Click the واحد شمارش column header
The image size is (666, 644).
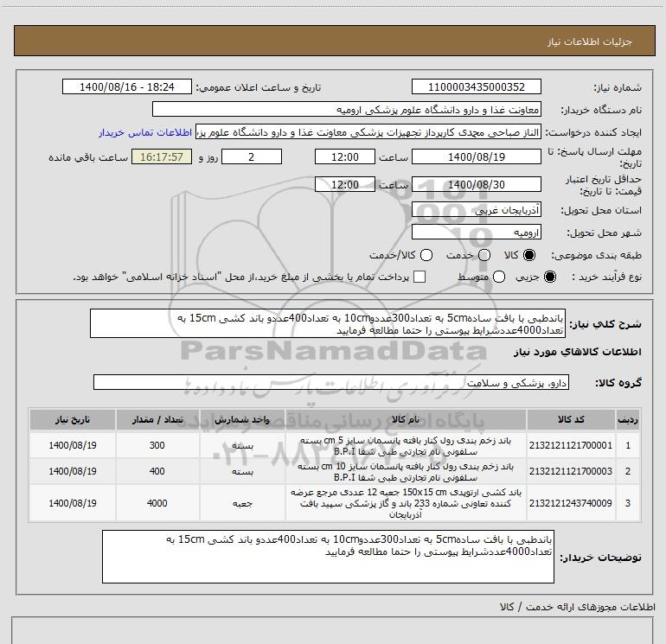(x=242, y=419)
